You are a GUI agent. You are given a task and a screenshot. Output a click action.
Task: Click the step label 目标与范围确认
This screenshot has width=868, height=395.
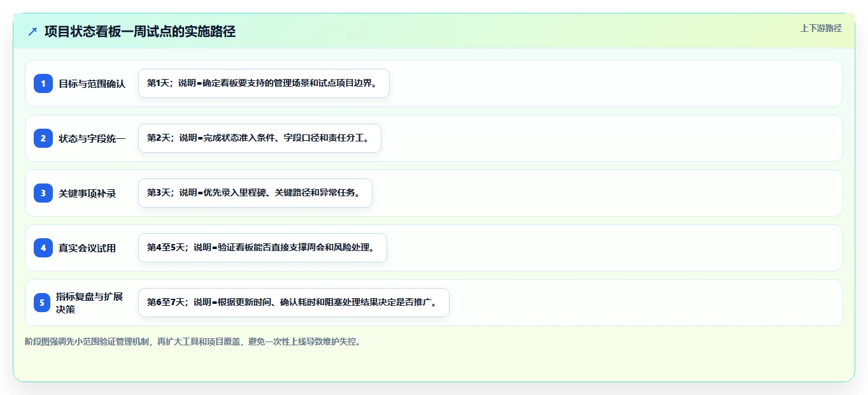coord(92,83)
